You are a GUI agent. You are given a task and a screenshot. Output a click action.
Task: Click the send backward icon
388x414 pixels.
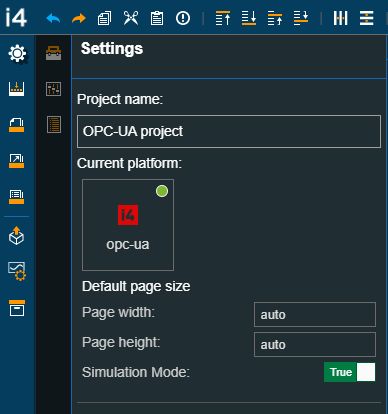coord(301,18)
